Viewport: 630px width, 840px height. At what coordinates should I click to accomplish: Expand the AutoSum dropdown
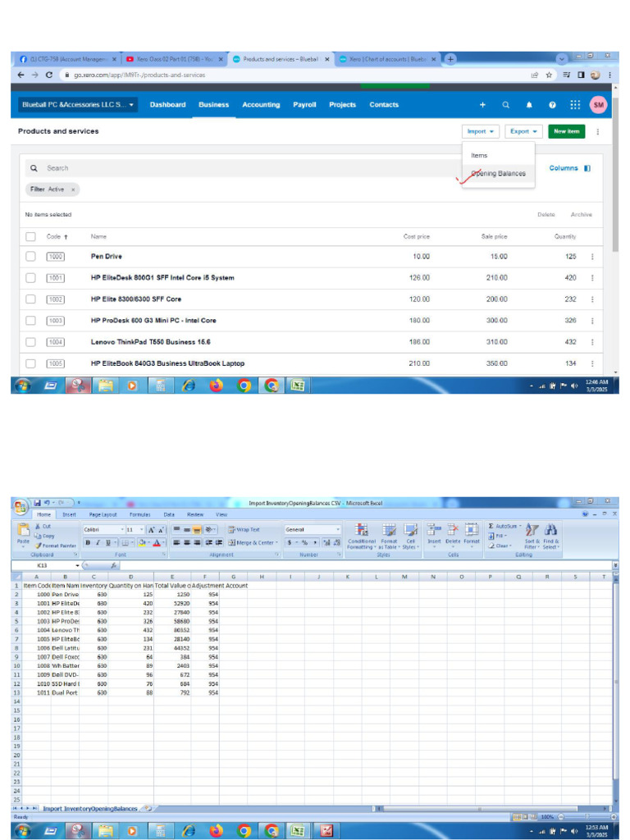pos(519,526)
